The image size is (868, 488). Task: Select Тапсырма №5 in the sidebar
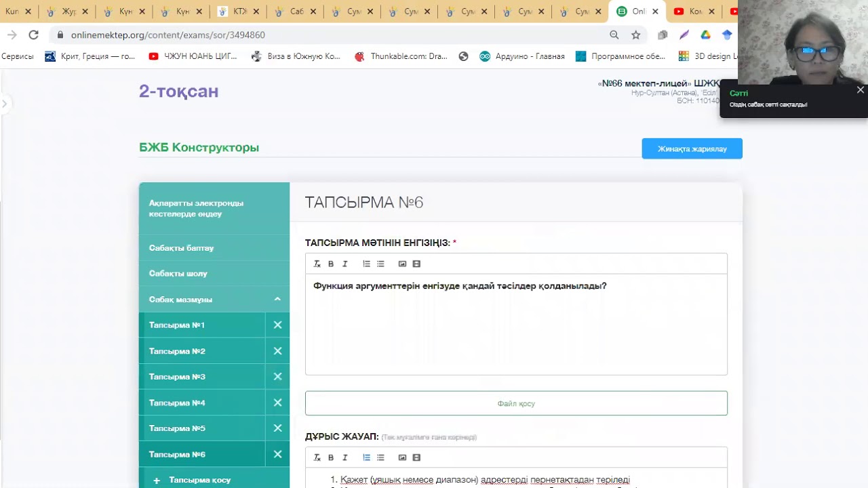[x=202, y=428]
